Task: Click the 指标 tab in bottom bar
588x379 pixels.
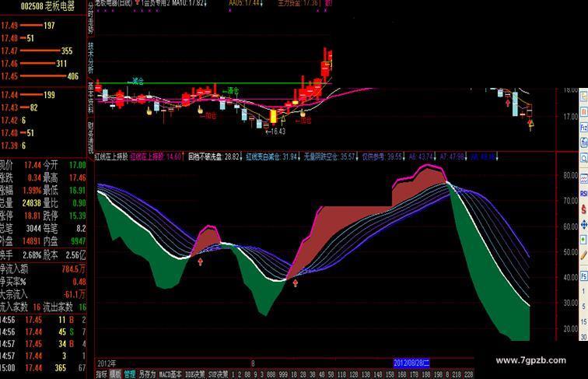Action: pyautogui.click(x=101, y=374)
